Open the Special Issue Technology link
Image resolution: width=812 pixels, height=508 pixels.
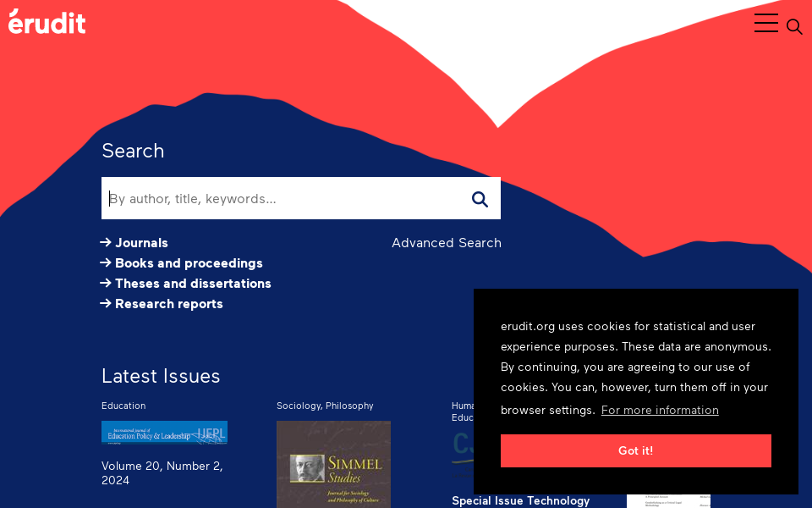pyautogui.click(x=520, y=500)
